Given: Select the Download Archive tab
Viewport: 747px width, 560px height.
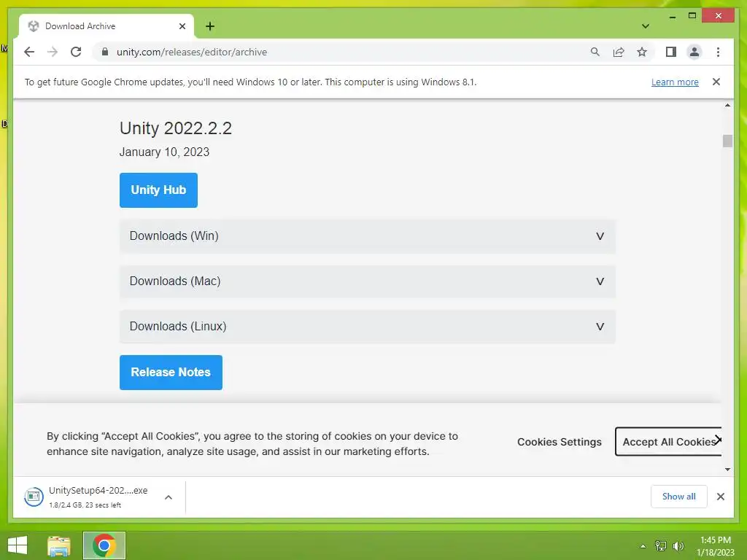Looking at the screenshot, I should pos(107,26).
